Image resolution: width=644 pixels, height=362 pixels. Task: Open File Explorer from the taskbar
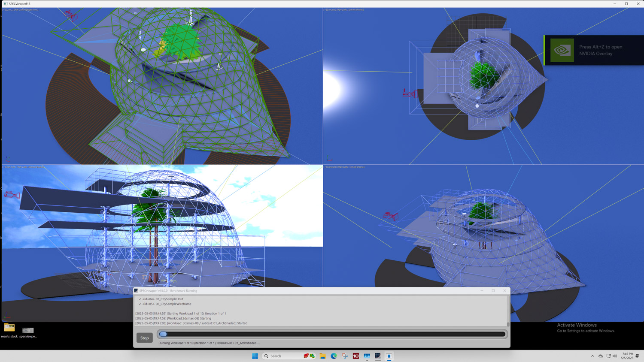[x=322, y=356]
